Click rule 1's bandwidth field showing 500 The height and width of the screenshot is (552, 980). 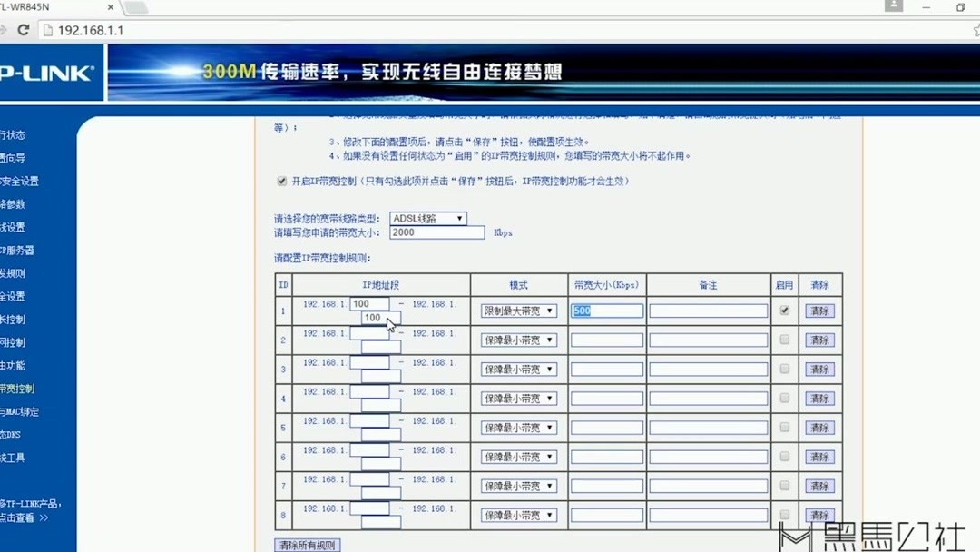pyautogui.click(x=606, y=310)
